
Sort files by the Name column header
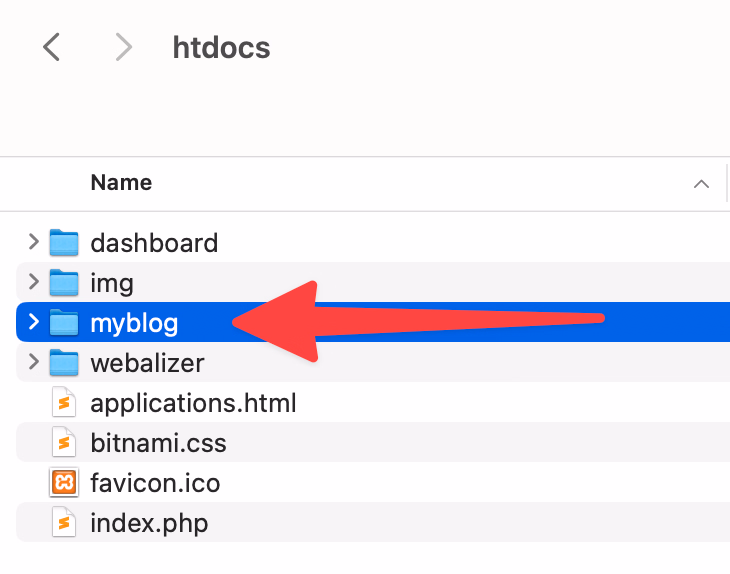click(121, 183)
